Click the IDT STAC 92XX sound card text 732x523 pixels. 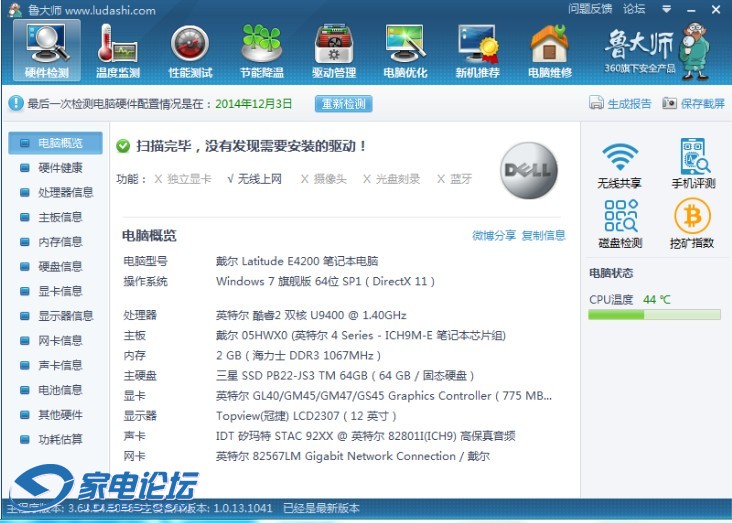(366, 436)
